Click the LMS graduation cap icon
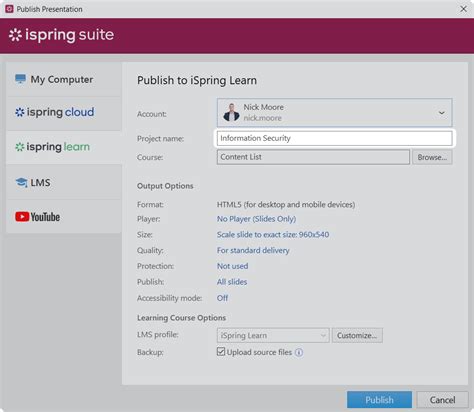 point(22,182)
